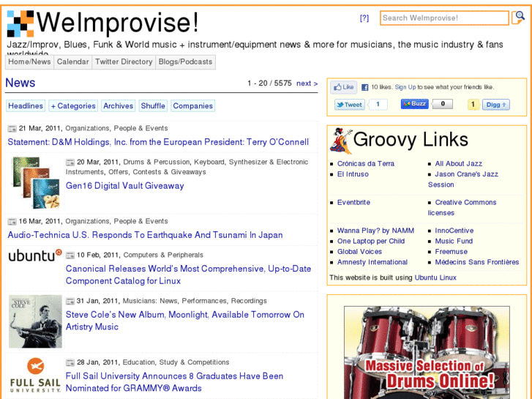Image resolution: width=532 pixels, height=399 pixels.
Task: Click the Search WeImprovise input field
Action: pyautogui.click(x=444, y=18)
